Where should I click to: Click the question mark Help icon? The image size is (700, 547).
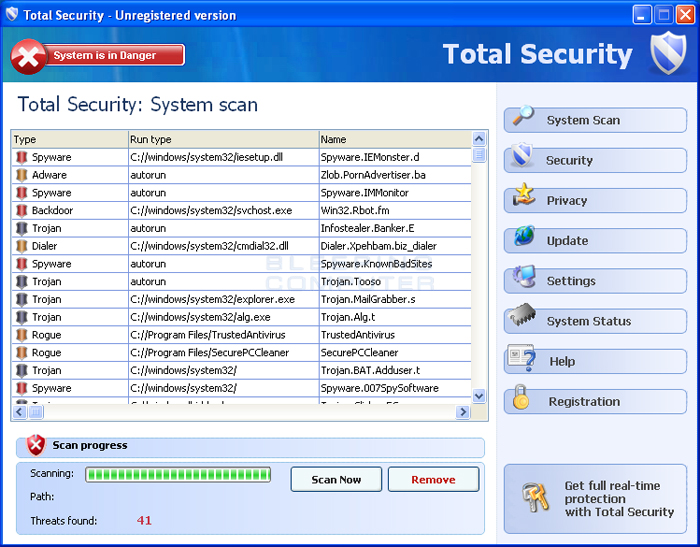522,357
